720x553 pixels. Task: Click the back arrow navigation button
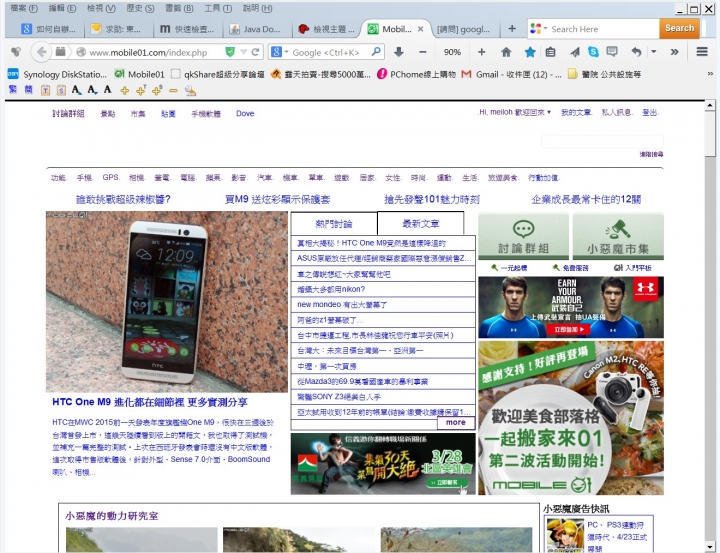point(41,52)
